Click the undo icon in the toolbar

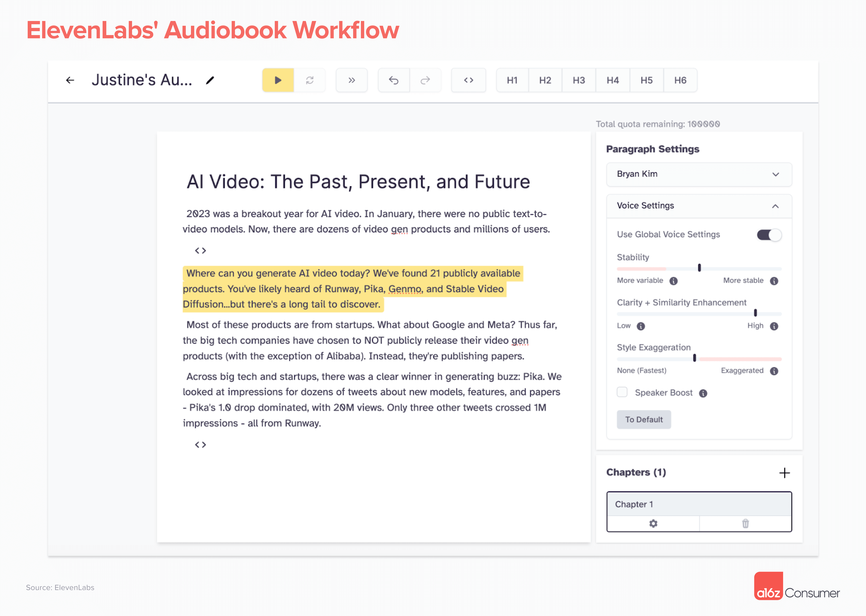[x=394, y=80]
